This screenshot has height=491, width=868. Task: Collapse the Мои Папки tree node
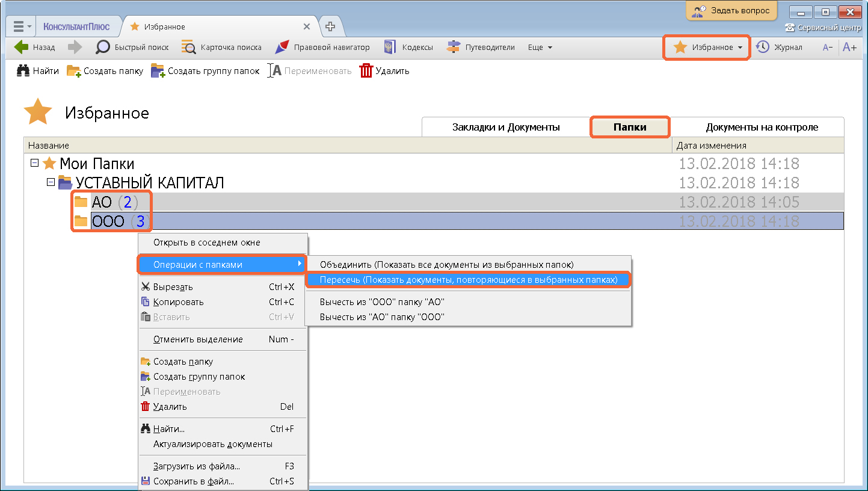point(34,163)
